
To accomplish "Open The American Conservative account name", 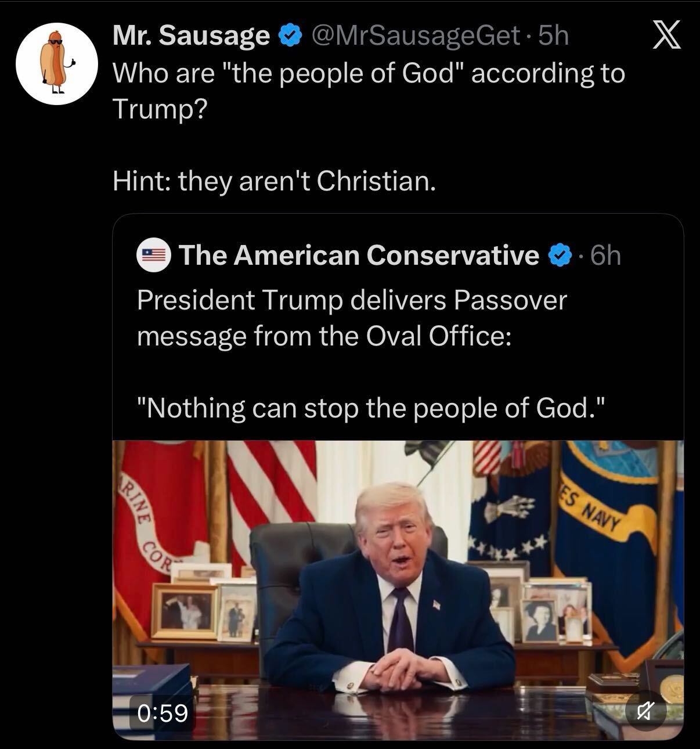I will [x=359, y=255].
